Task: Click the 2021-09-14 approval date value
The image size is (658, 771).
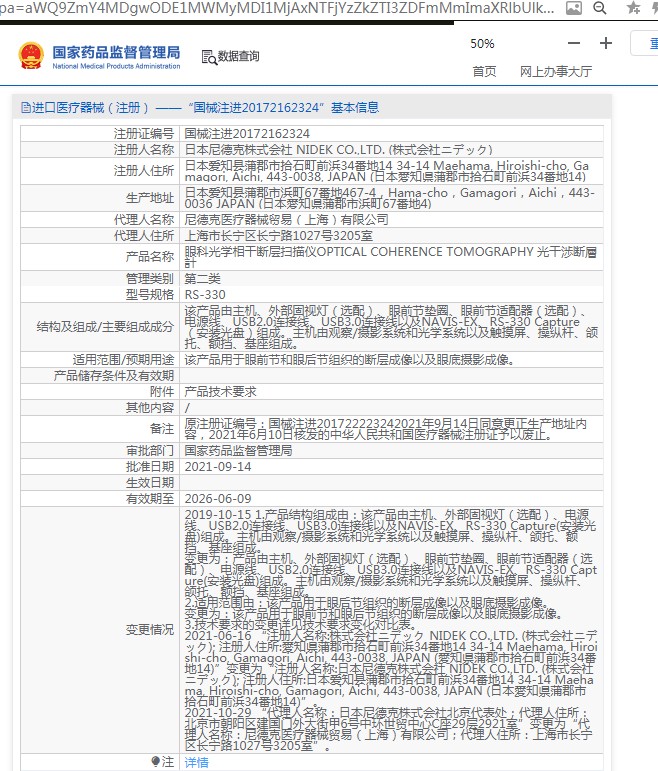Action: [218, 467]
